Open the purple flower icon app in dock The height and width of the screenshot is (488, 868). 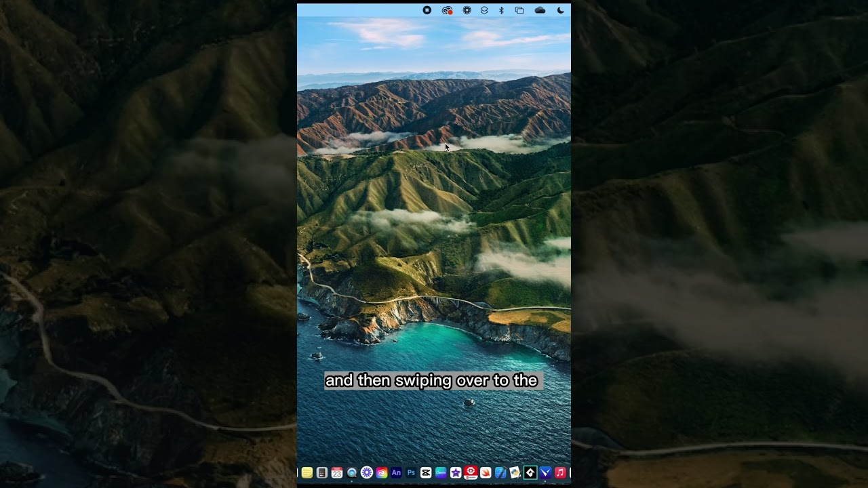coord(367,472)
